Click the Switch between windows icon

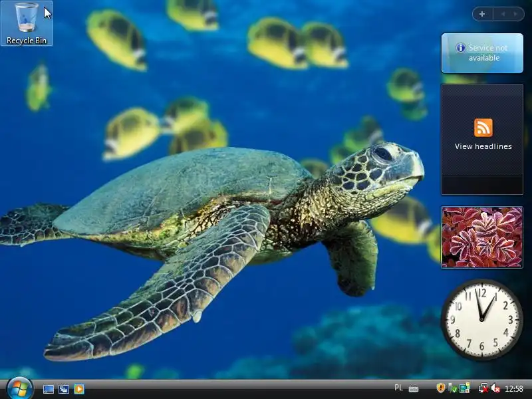(x=63, y=389)
